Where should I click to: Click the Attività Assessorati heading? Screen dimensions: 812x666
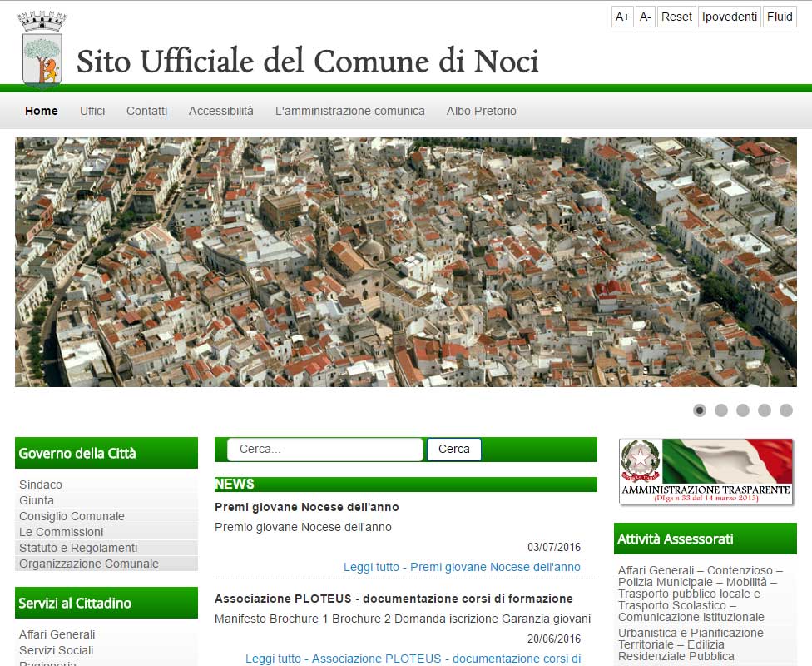coord(676,539)
